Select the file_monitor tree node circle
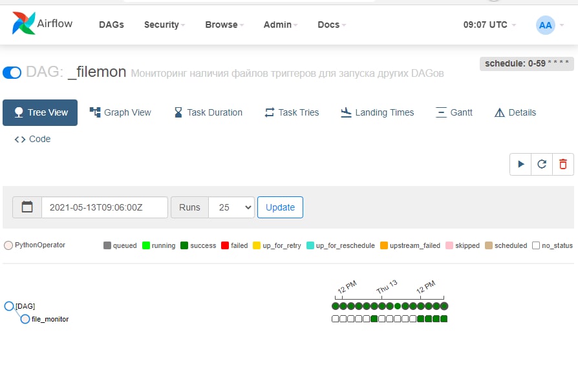Viewport: 578px width, 392px height. (x=25, y=319)
